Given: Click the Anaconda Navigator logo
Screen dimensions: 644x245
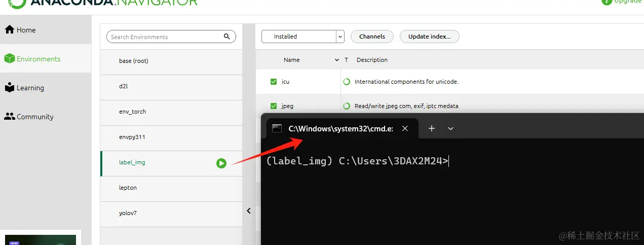Looking at the screenshot, I should tap(103, 3).
